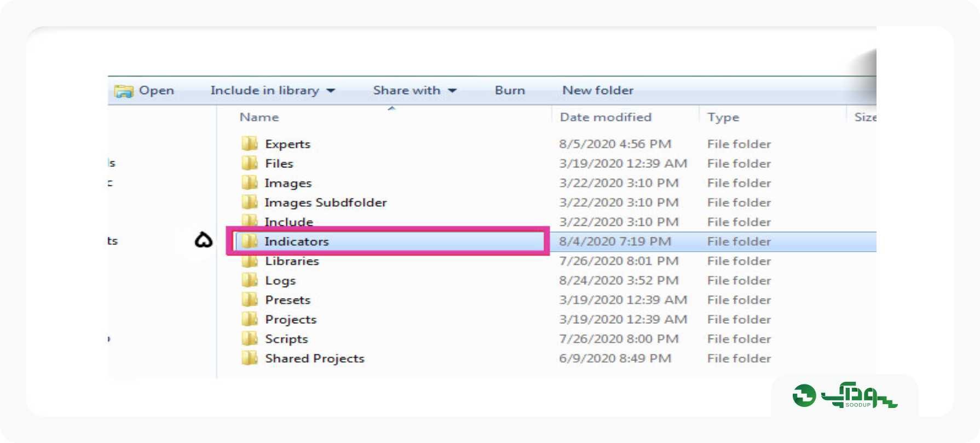The width and height of the screenshot is (980, 443).
Task: Click the Presets folder icon
Action: (250, 300)
